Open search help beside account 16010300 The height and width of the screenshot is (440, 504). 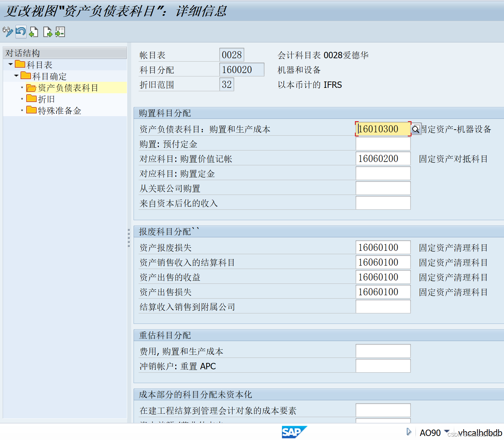point(416,129)
